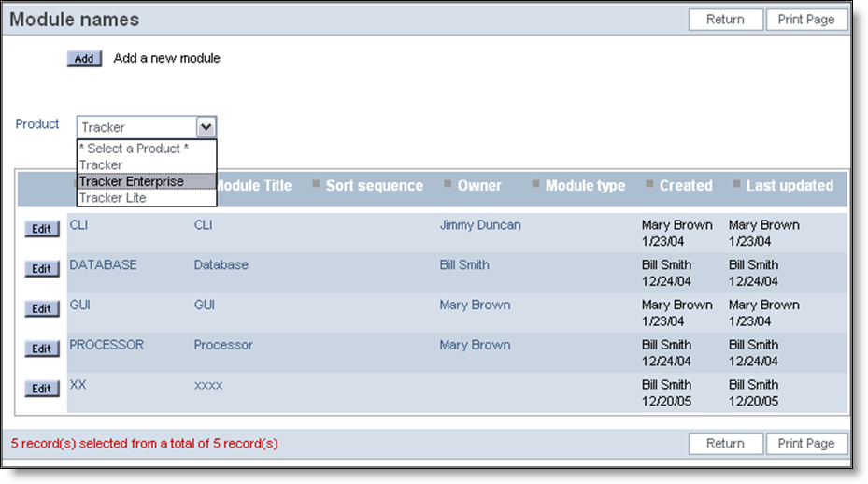Click the top Return button
This screenshot has height=484, width=868.
pyautogui.click(x=725, y=20)
